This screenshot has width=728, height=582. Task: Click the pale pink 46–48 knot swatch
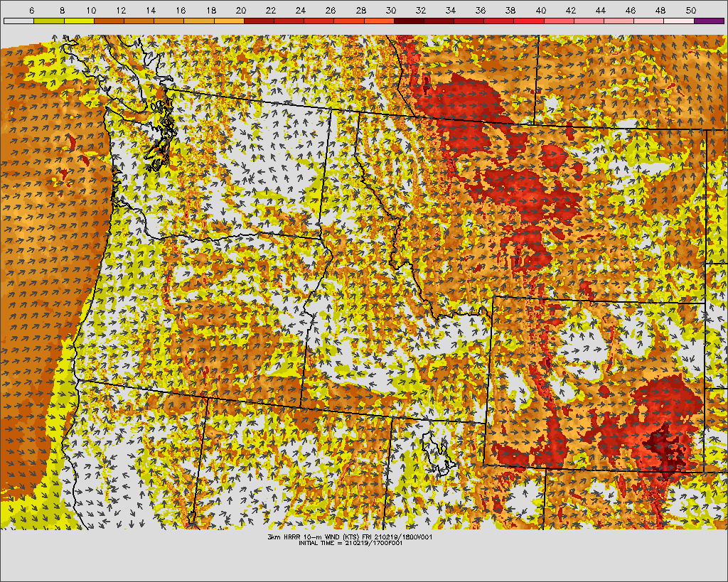(x=649, y=21)
